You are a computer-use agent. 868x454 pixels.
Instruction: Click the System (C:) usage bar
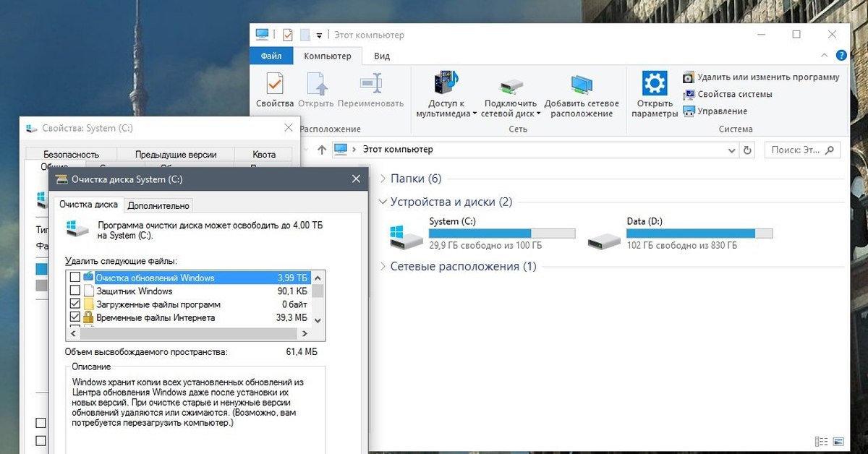tap(502, 234)
